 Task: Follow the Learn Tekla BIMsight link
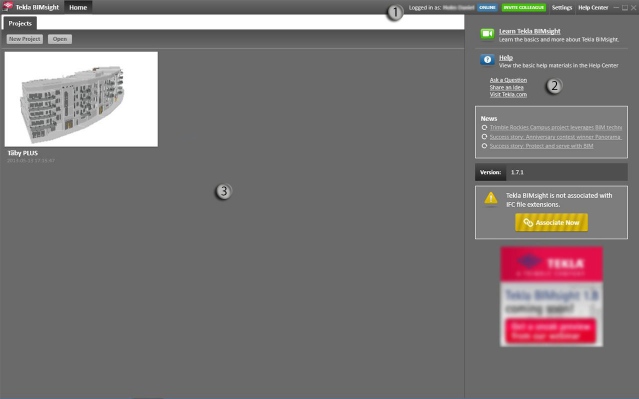[x=529, y=31]
